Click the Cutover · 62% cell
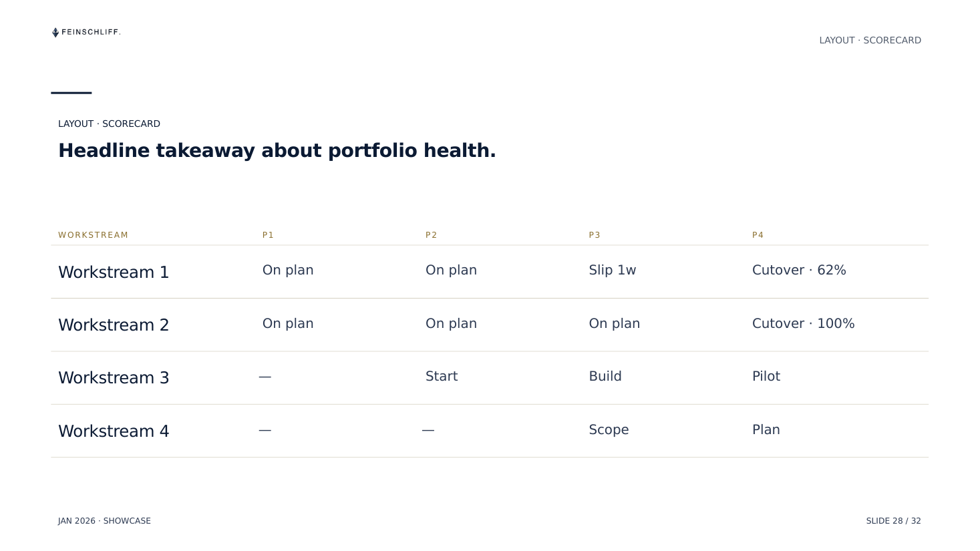 (799, 270)
